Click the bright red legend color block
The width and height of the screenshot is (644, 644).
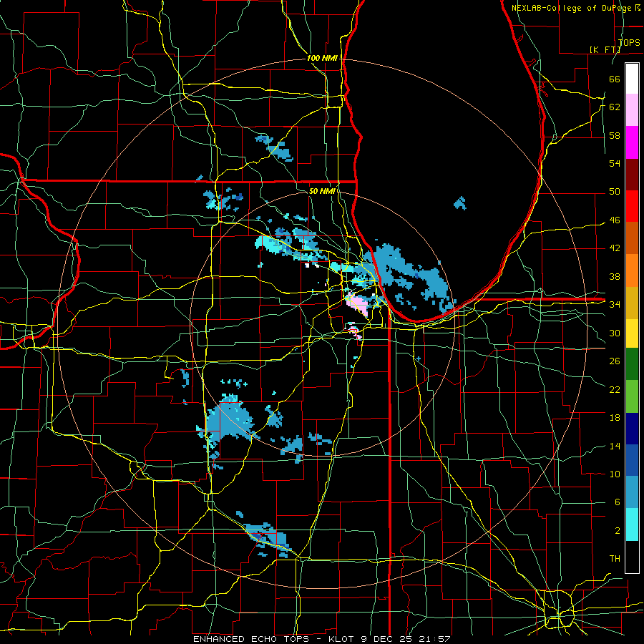click(x=632, y=206)
